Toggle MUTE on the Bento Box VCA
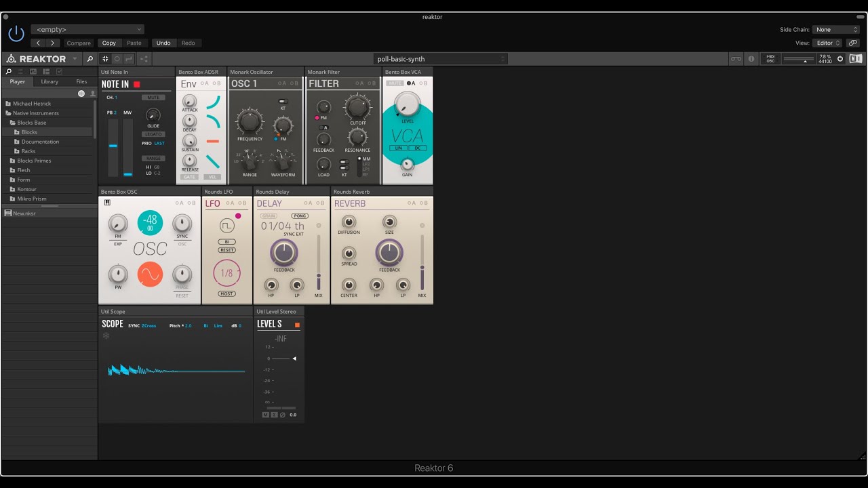This screenshot has width=868, height=488. pos(395,83)
